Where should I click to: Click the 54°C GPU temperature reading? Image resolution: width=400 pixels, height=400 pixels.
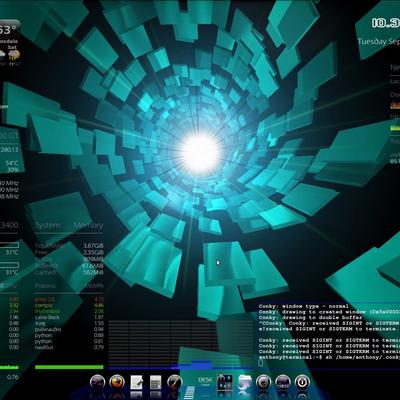tap(12, 163)
